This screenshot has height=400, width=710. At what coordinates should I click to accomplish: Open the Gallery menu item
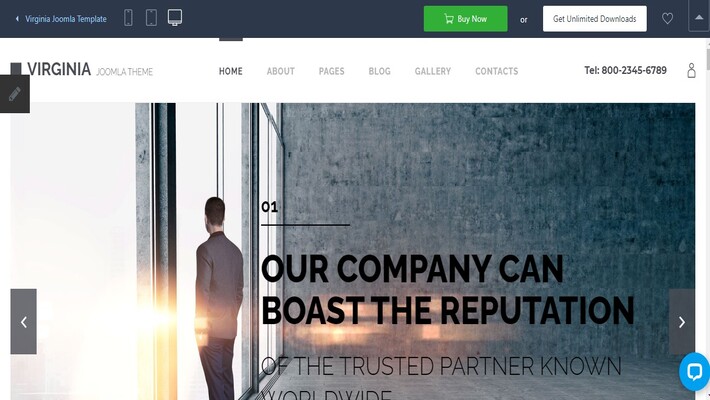coord(433,71)
